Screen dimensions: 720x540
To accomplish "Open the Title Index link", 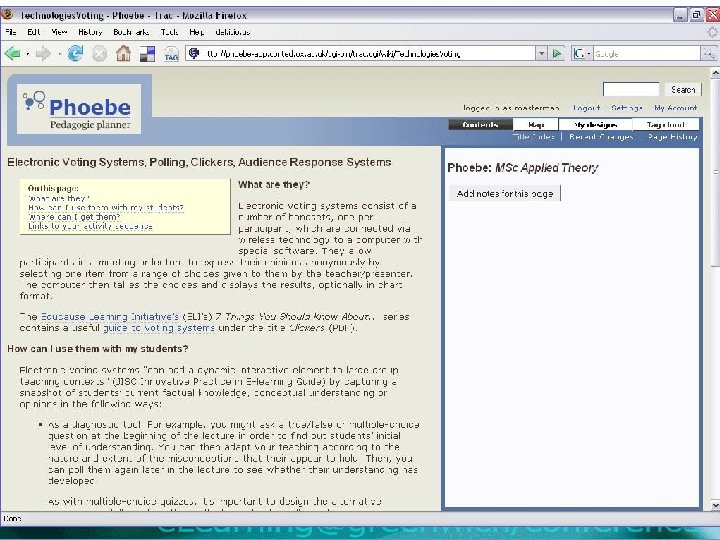I will [x=534, y=136].
